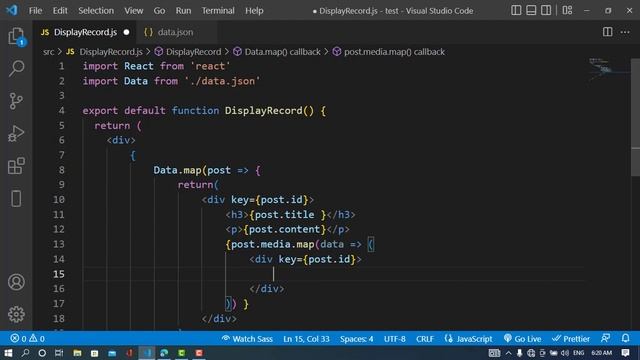This screenshot has width=640, height=360.
Task: Show hidden system tray icons
Action: [x=508, y=353]
